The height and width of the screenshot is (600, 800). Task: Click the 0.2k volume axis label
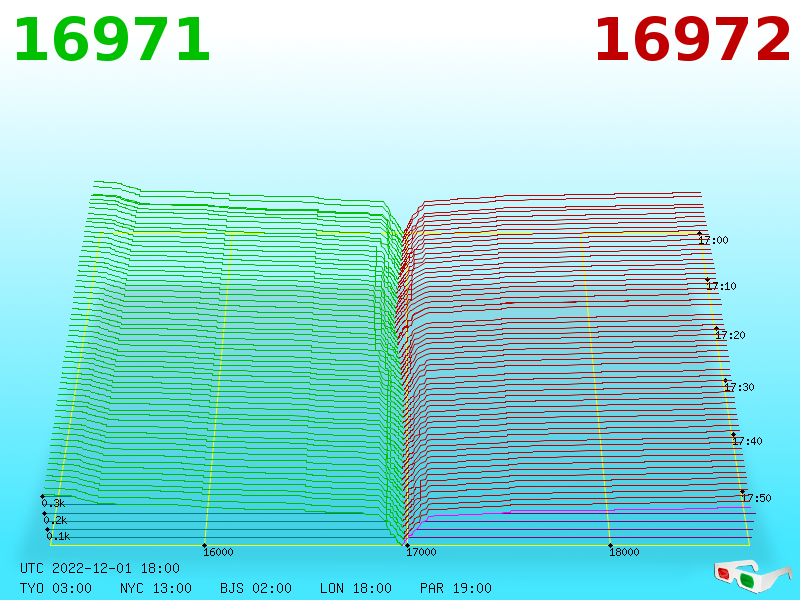pyautogui.click(x=55, y=520)
